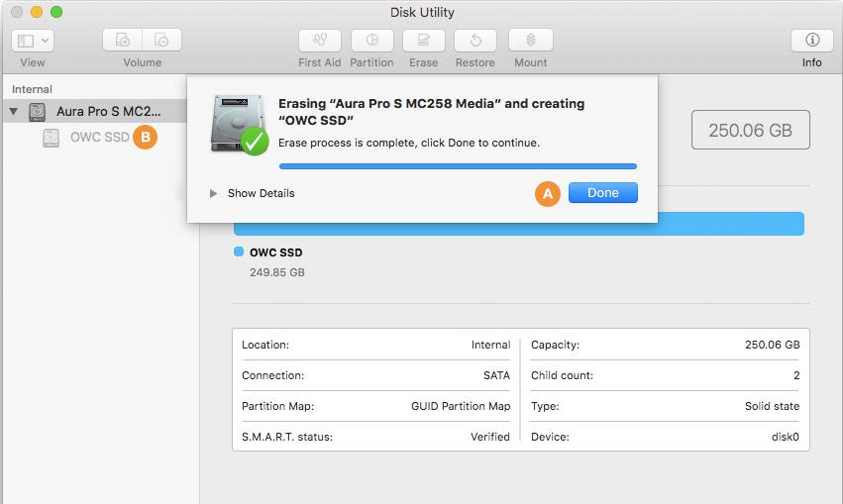Click the Remove Volume icon
Viewport: 843px width, 504px height.
pyautogui.click(x=161, y=41)
